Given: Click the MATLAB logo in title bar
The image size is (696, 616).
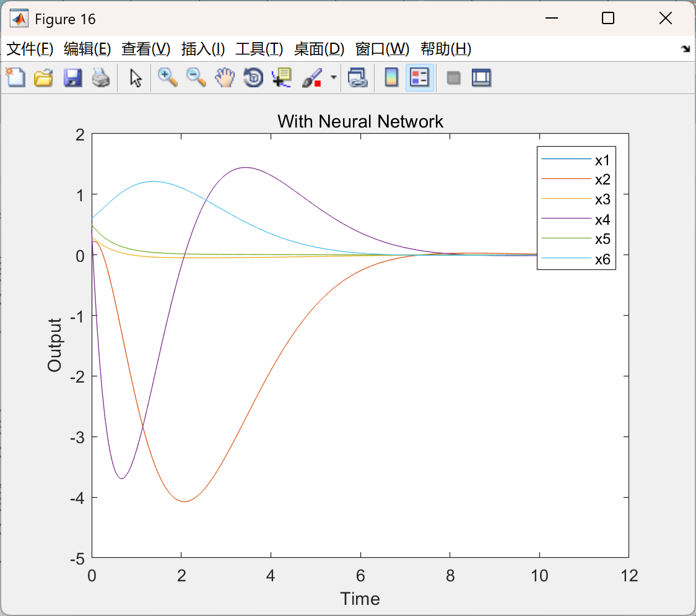Looking at the screenshot, I should coord(19,19).
